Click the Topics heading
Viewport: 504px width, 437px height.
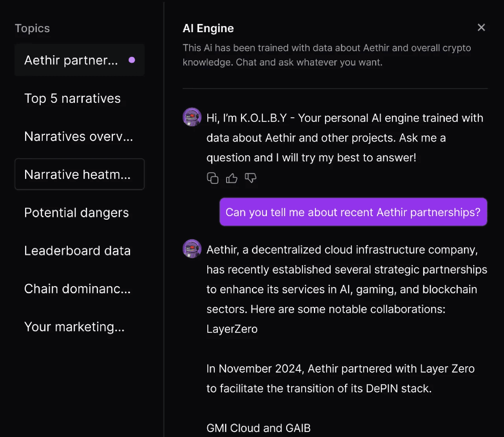point(32,28)
